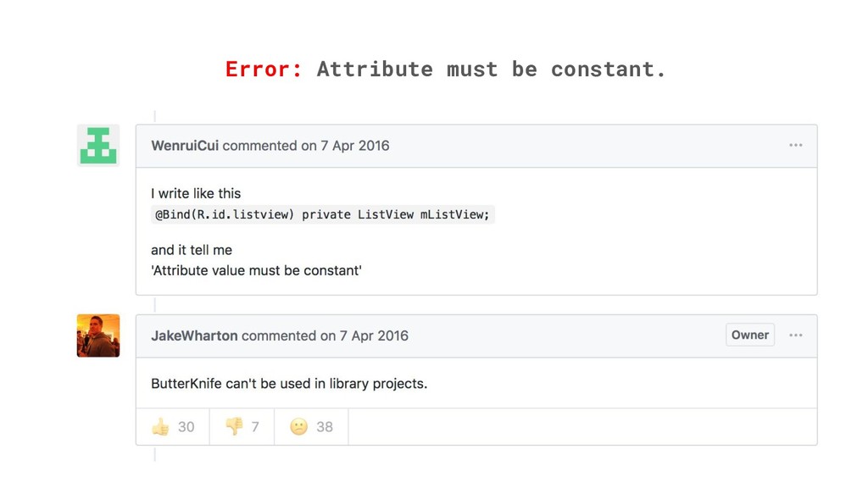The width and height of the screenshot is (868, 488).
Task: Click the text 'Attribute value must be constant'
Action: pos(256,270)
